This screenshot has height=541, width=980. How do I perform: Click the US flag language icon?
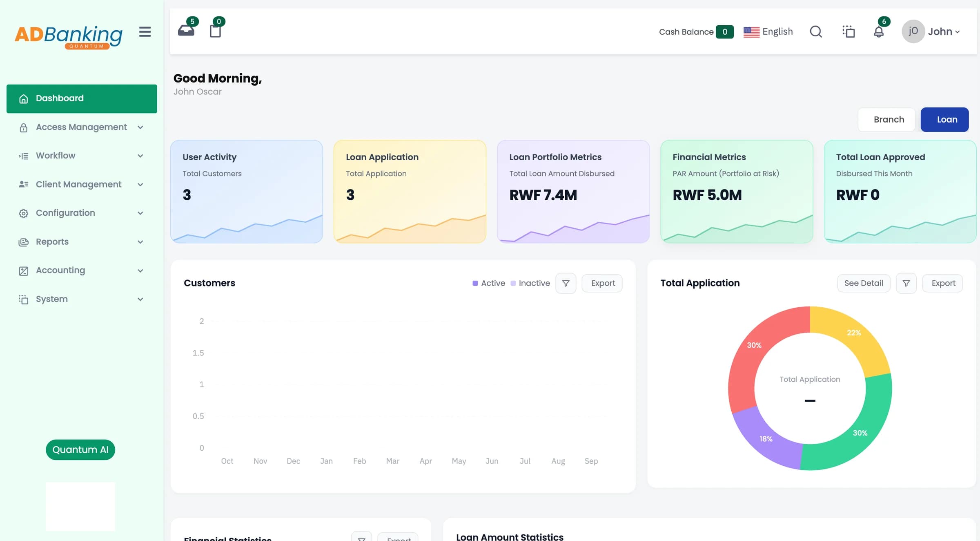[x=751, y=32]
